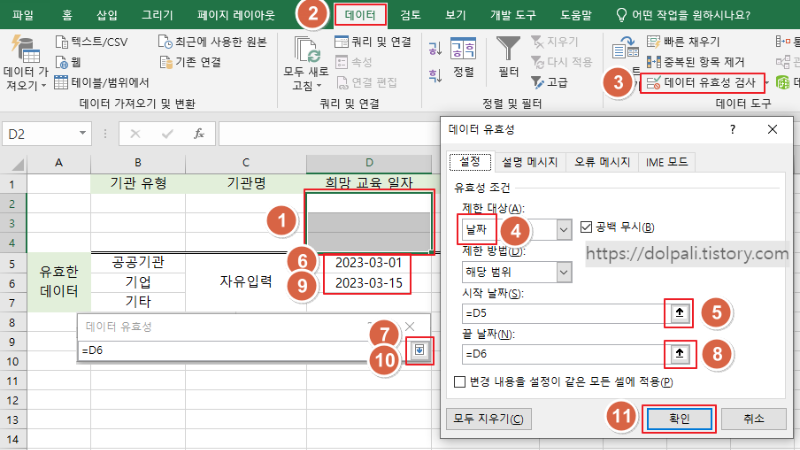The image size is (800, 450).
Task: Switch to the 삽입 ribbon tab
Action: point(107,15)
